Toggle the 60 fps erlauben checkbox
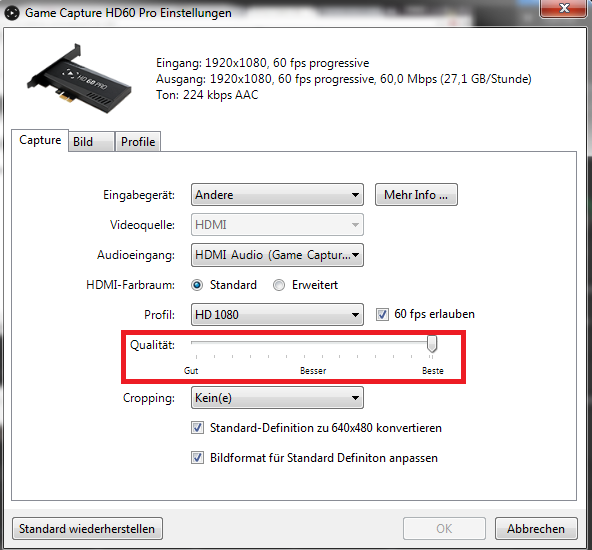This screenshot has height=550, width=592. point(382,314)
